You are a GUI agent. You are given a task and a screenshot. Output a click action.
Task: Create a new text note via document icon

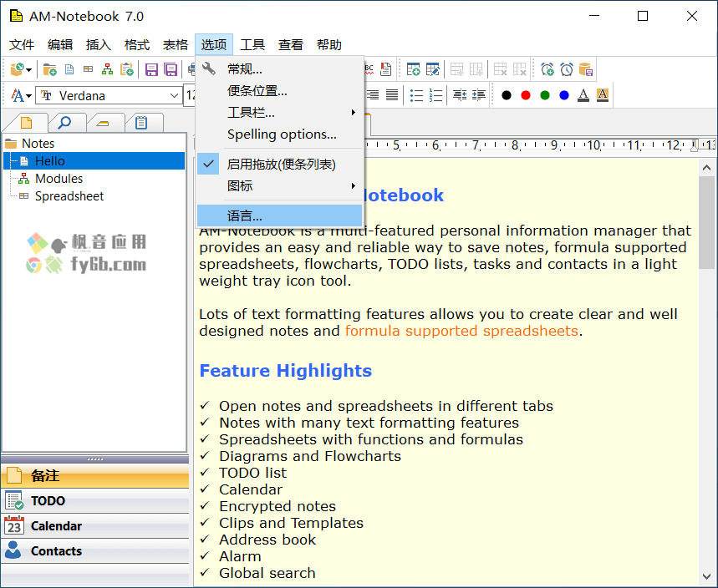pyautogui.click(x=69, y=69)
